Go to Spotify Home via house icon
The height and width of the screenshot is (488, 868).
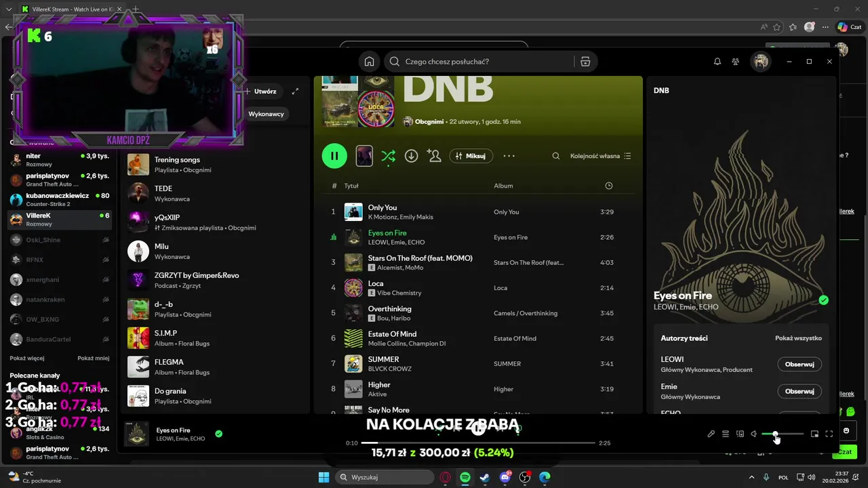tap(369, 62)
